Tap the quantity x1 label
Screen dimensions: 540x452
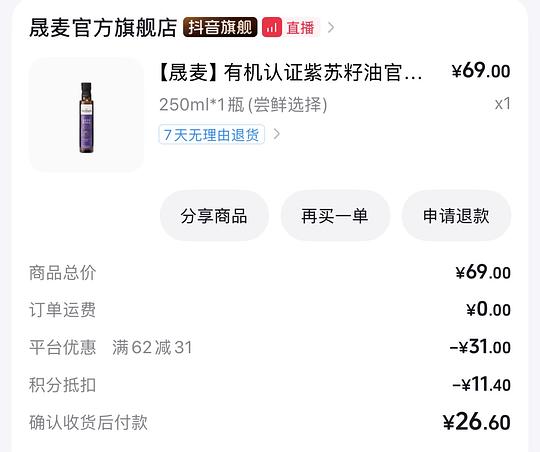click(x=502, y=104)
